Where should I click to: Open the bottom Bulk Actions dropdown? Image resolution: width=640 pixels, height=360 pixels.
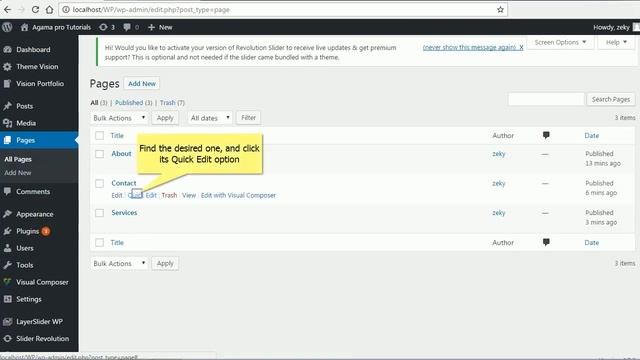point(119,264)
